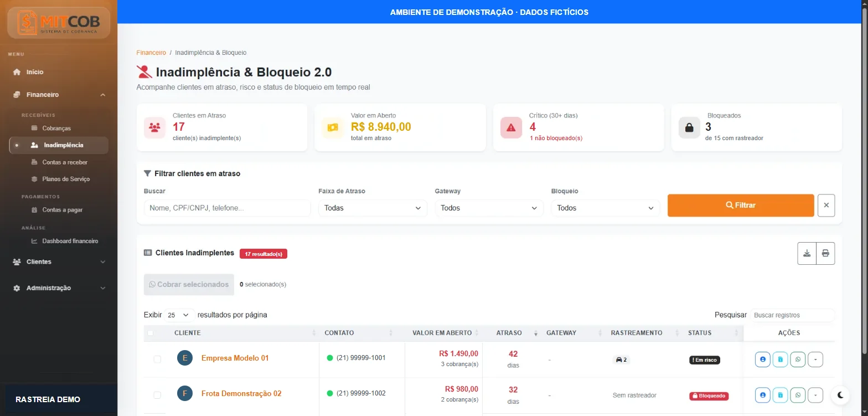Open client profile for Frota Demonstração 02
The height and width of the screenshot is (416, 868).
pyautogui.click(x=762, y=395)
